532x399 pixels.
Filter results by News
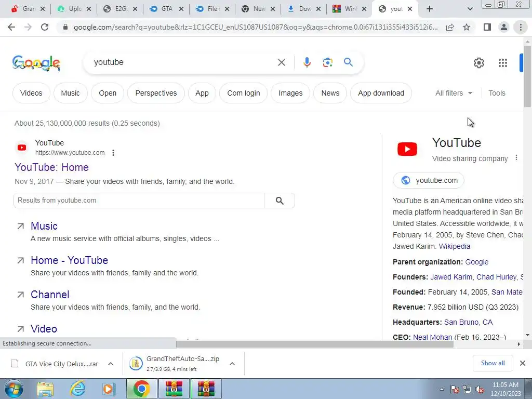click(330, 93)
